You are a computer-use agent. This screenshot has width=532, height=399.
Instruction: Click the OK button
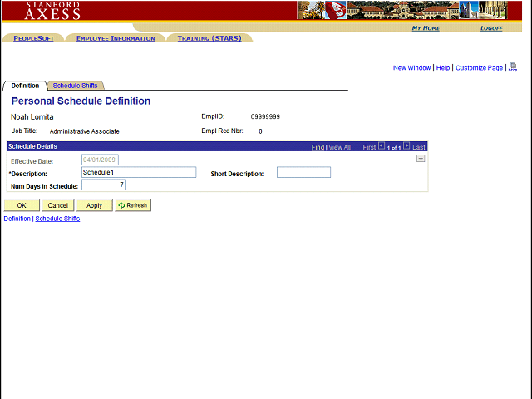click(22, 205)
